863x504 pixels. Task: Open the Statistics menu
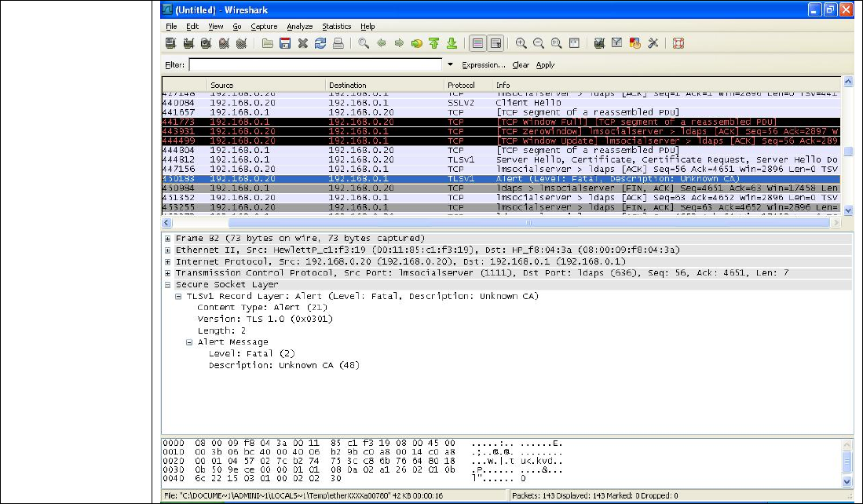point(336,27)
